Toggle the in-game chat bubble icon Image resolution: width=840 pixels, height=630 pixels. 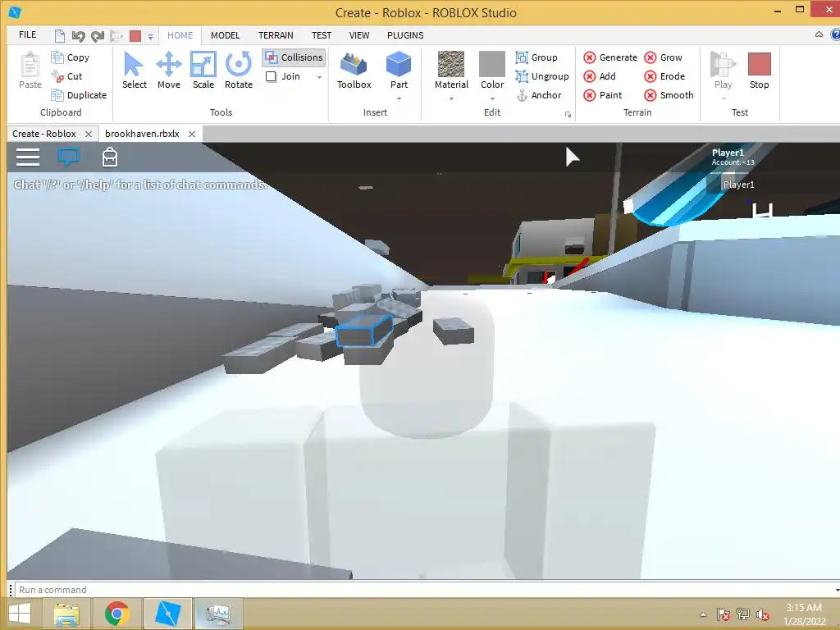[69, 157]
